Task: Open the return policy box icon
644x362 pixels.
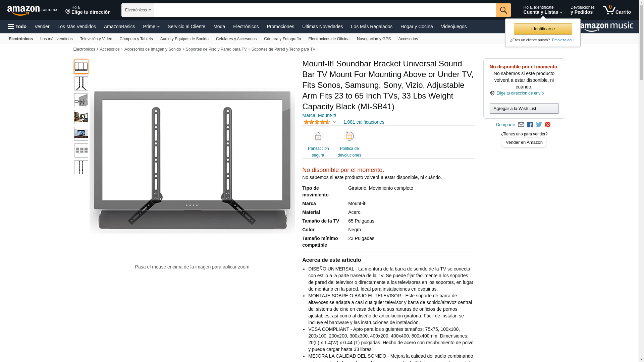Action: [x=350, y=136]
